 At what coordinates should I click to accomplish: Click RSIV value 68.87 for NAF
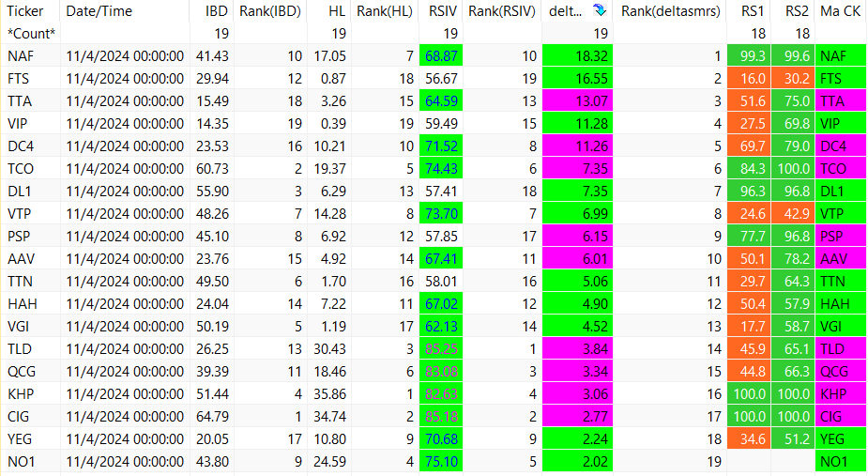(x=441, y=56)
